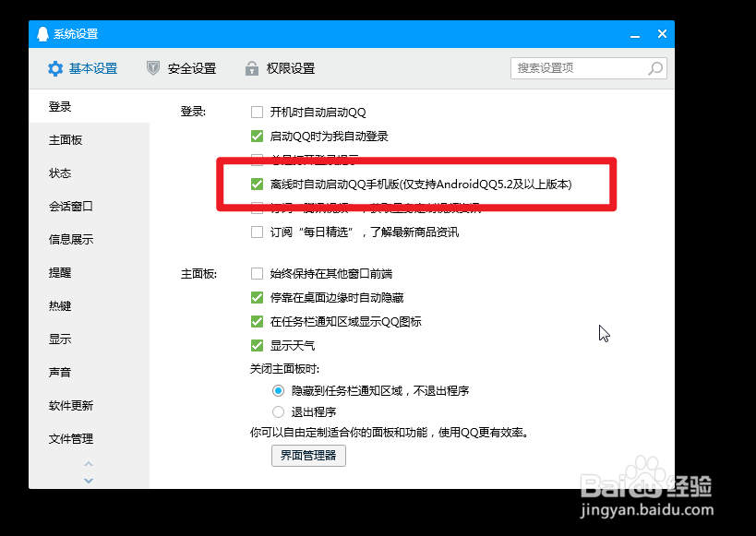Click the sidebar scroll-up chevron

coord(89,464)
